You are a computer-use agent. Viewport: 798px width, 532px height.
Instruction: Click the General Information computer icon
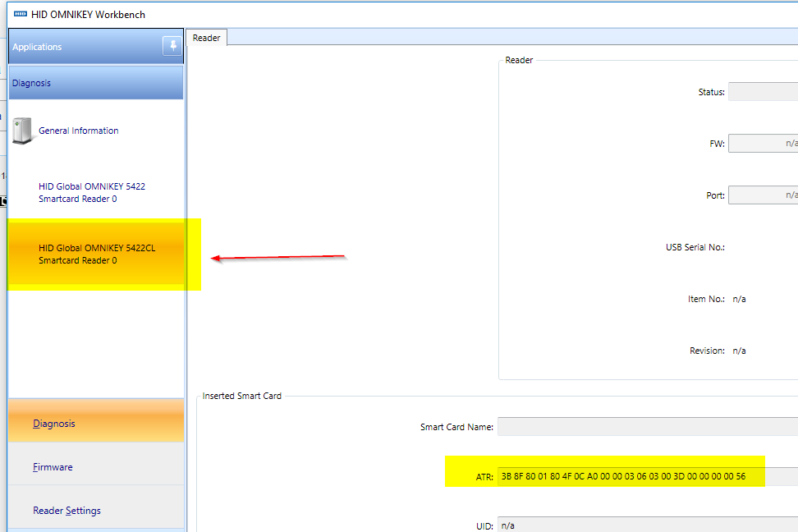[x=22, y=131]
